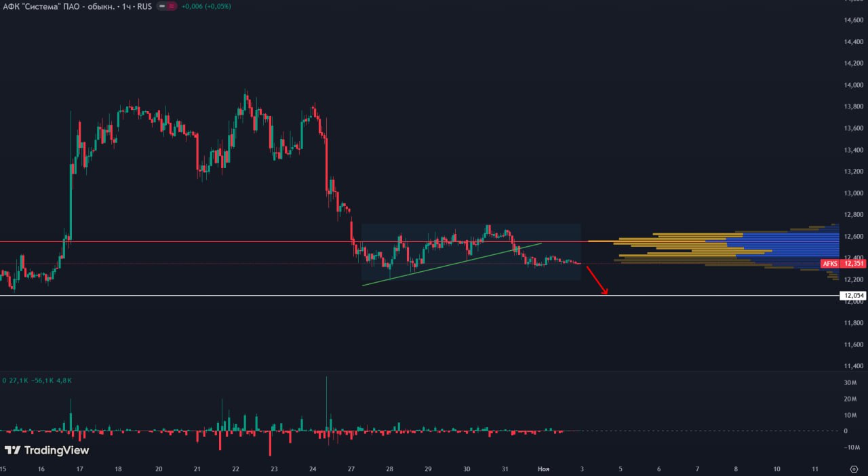Select the white horizontal line price label 12,054
Screen dimensions: 868x476
pyautogui.click(x=853, y=296)
